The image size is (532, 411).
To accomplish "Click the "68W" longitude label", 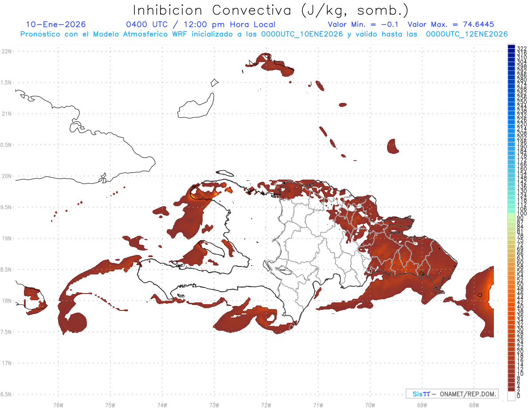I will [x=474, y=405].
